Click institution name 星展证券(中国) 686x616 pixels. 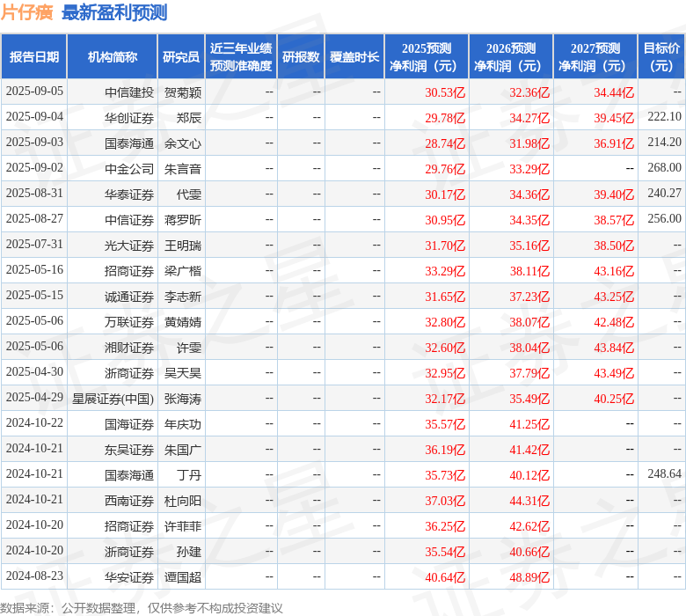coord(113,399)
